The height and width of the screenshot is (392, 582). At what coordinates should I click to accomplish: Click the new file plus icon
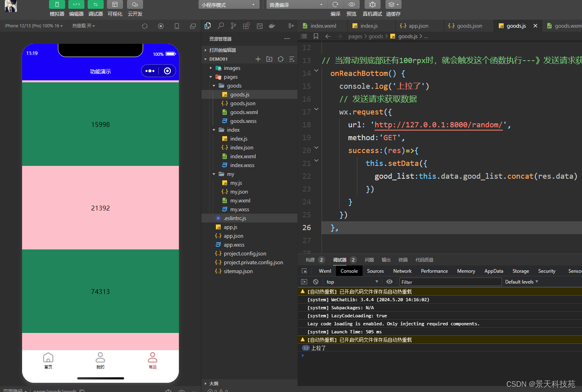pyautogui.click(x=258, y=59)
